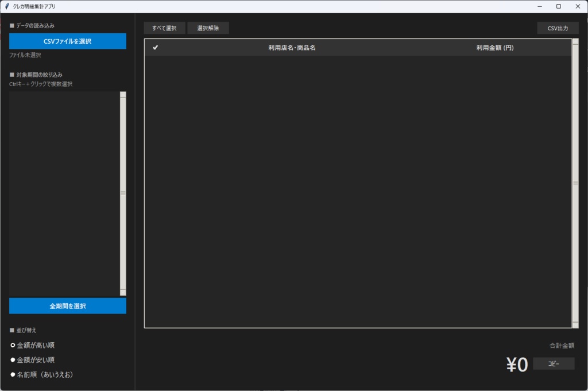Minimize the クレカ明細集計アプリ window
Image resolution: width=588 pixels, height=391 pixels.
540,6
